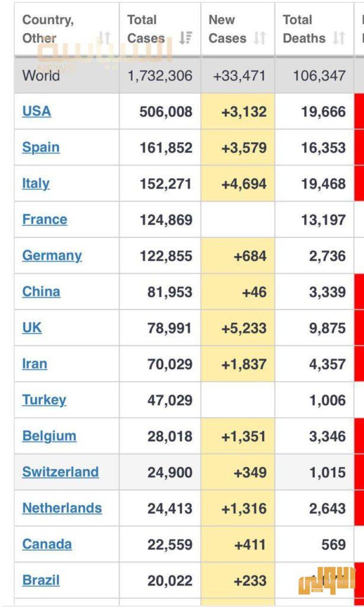Open the UK country link
Image resolution: width=364 pixels, height=607 pixels.
[x=32, y=328]
